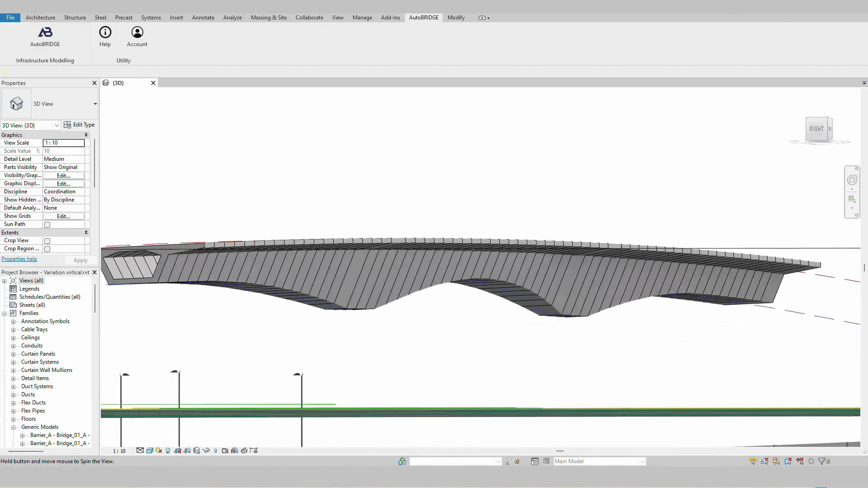Screen dimensions: 868x488
Task: Enable the Crop Region Visible checkbox
Action: 47,249
